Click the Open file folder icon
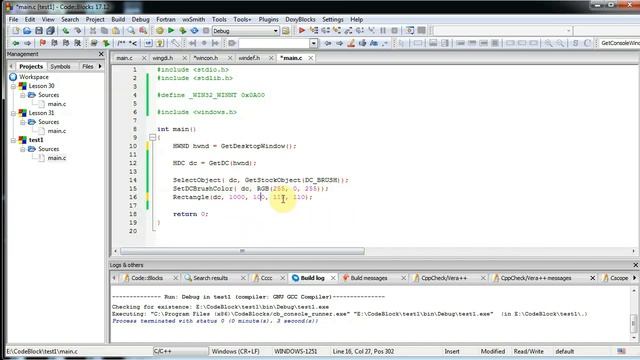 click(x=27, y=31)
